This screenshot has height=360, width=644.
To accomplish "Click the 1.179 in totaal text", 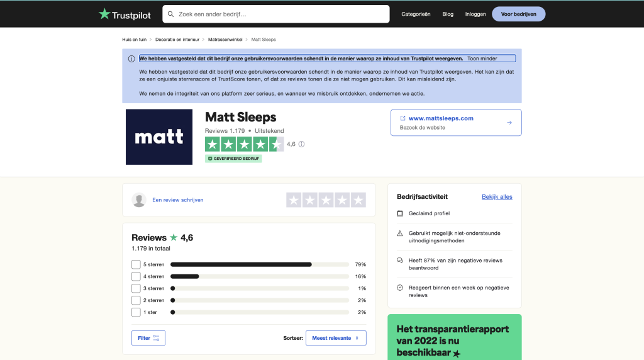I will tap(151, 248).
